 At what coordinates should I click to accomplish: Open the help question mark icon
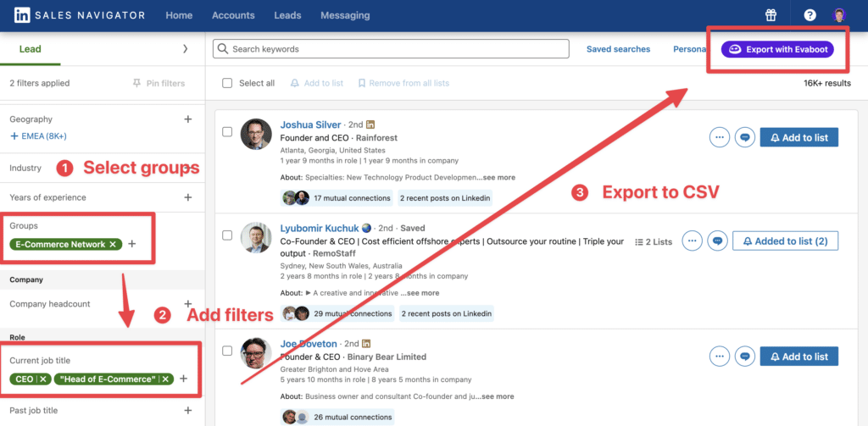[810, 15]
